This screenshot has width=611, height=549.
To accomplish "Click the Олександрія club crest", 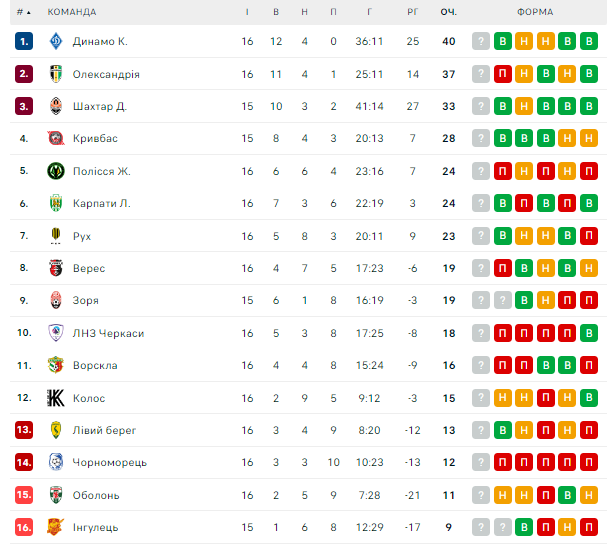I will pos(56,74).
